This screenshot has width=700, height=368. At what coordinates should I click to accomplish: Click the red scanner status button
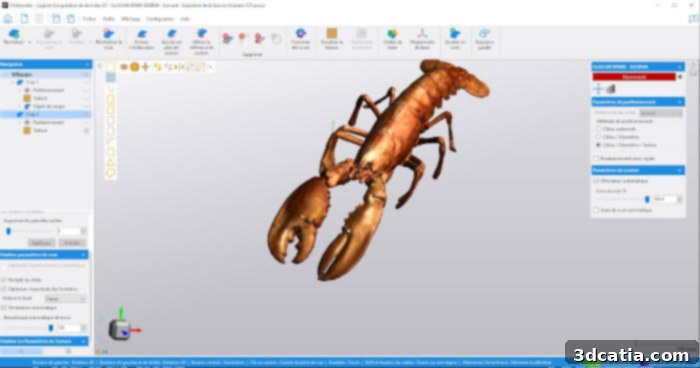[x=634, y=77]
